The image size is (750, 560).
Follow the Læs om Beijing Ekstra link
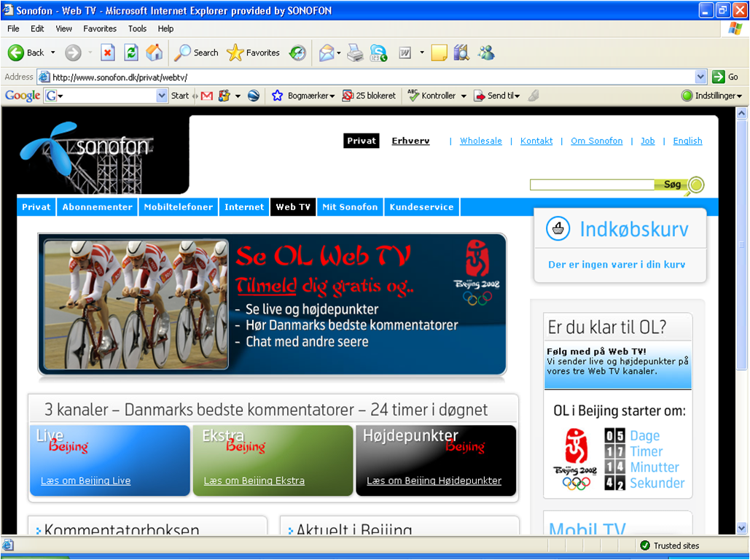pyautogui.click(x=254, y=481)
